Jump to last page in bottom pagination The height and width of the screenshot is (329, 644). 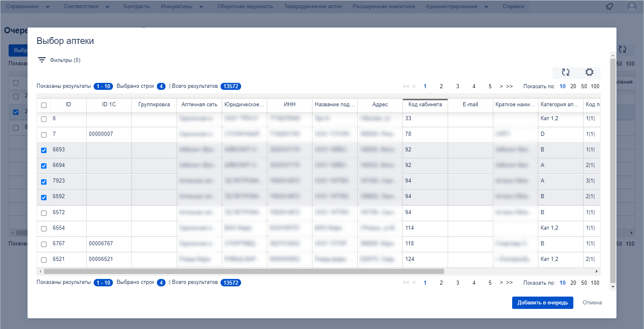(509, 283)
